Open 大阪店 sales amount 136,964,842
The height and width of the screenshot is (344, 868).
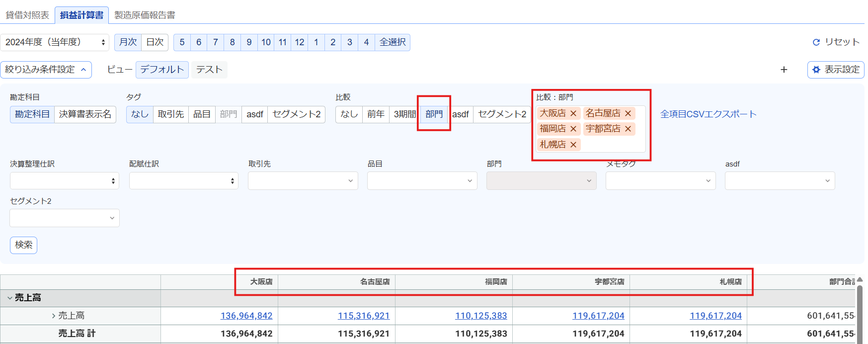tap(246, 316)
